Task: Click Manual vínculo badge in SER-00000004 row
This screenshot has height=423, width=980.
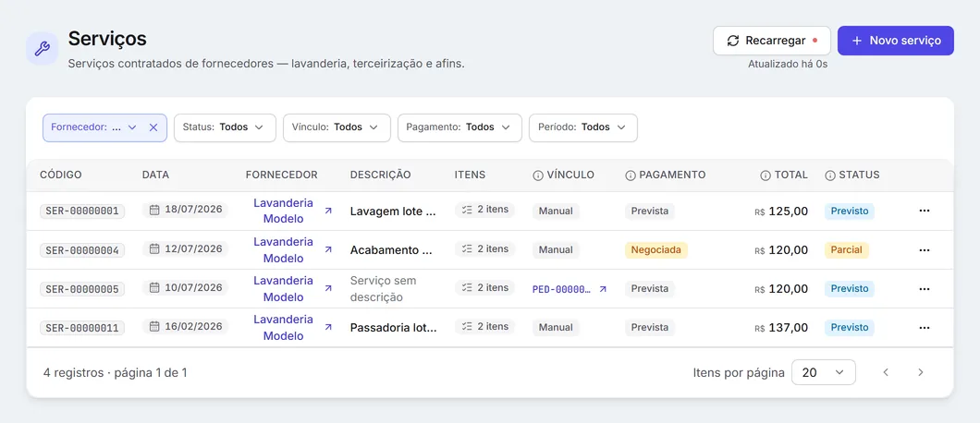Action: (x=556, y=250)
